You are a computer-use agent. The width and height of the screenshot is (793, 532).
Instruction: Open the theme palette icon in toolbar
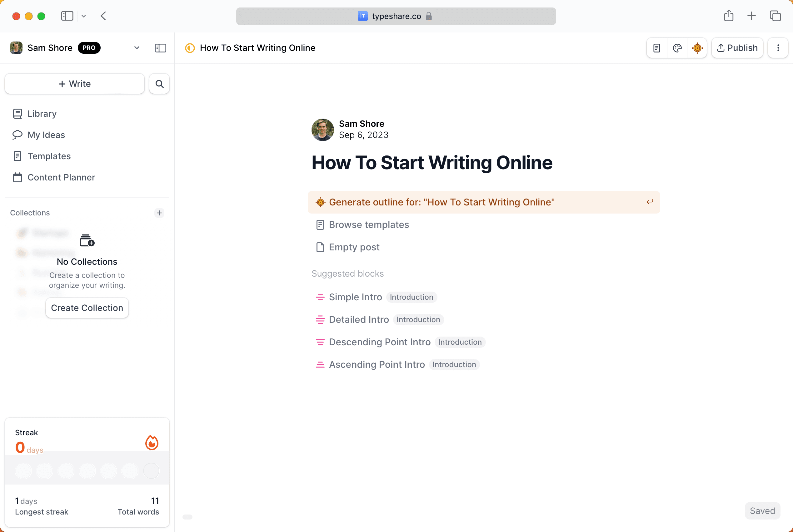click(677, 48)
